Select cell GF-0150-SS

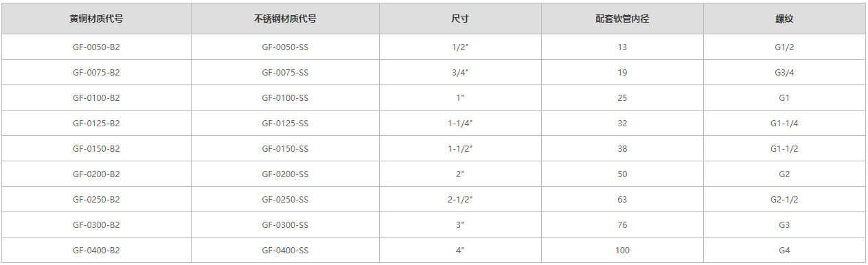coord(285,149)
